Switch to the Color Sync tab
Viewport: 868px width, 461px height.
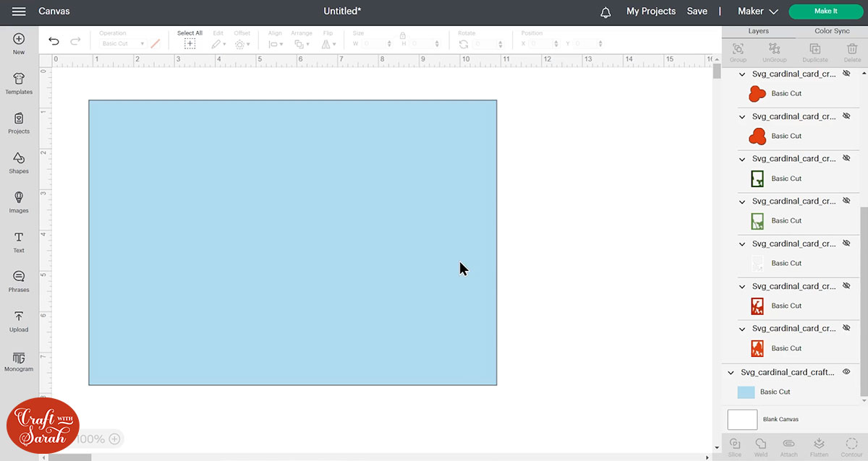coord(832,32)
